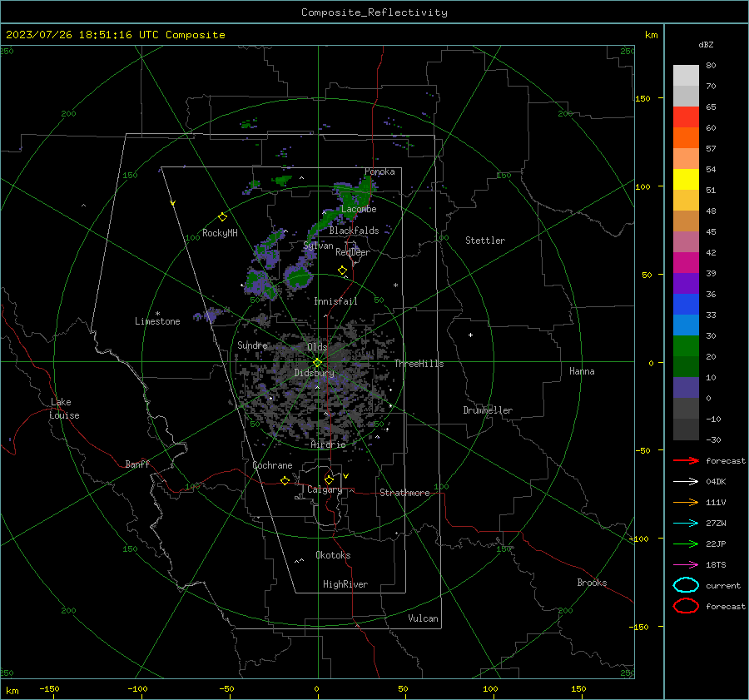Click the yellow diamond marker below RedDeer
749x700 pixels.
[342, 271]
